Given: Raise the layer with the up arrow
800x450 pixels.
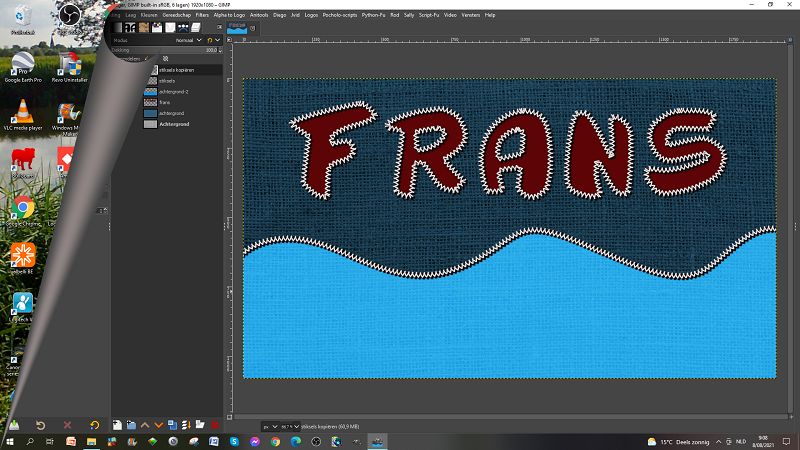Looking at the screenshot, I should point(144,425).
